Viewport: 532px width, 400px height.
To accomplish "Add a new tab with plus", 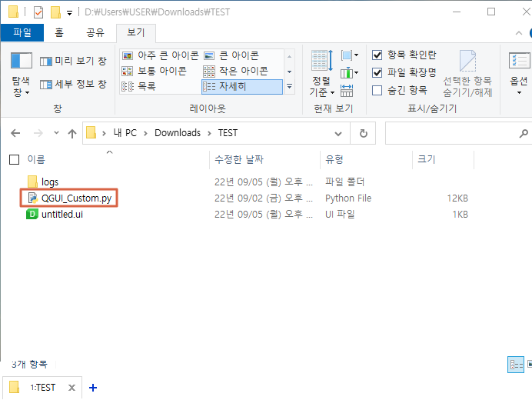I will [x=93, y=388].
